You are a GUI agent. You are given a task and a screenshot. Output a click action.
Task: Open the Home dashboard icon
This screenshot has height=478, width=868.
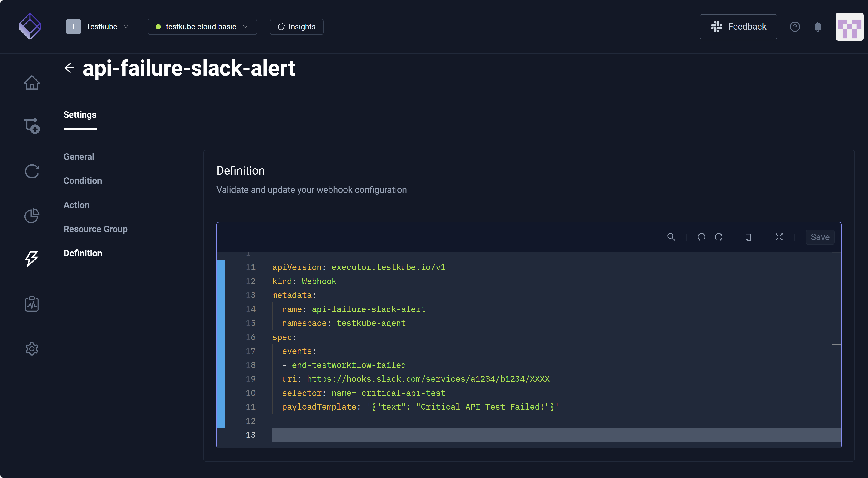pos(32,82)
